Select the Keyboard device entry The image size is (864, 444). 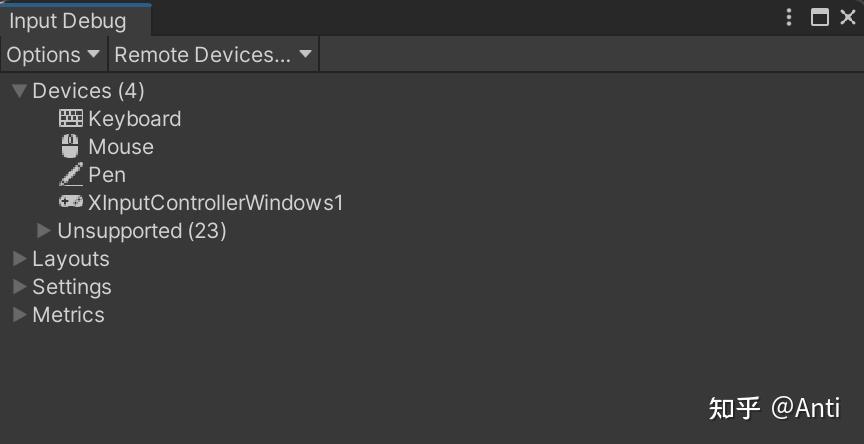tap(135, 119)
